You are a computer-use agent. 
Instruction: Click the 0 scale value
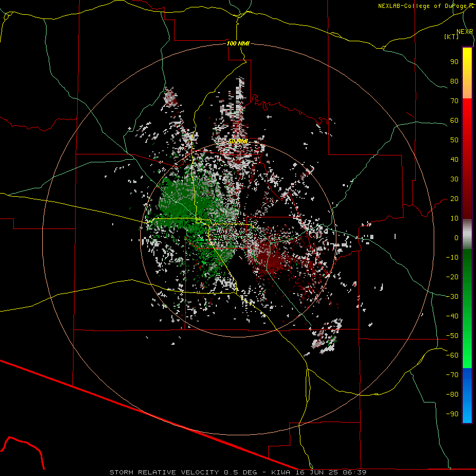point(456,238)
